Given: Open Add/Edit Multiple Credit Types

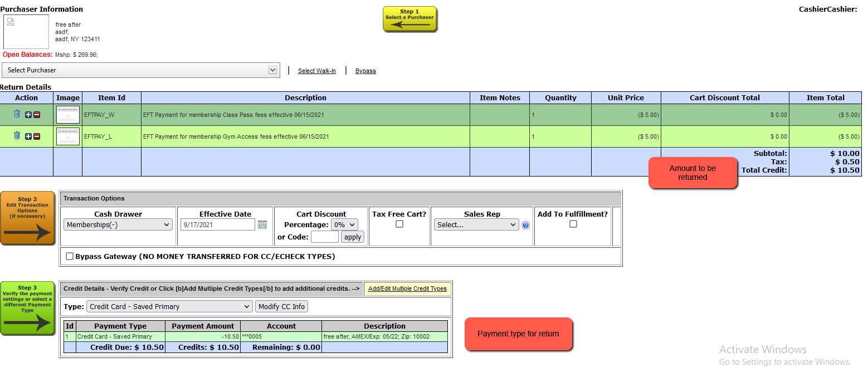Looking at the screenshot, I should click(407, 288).
